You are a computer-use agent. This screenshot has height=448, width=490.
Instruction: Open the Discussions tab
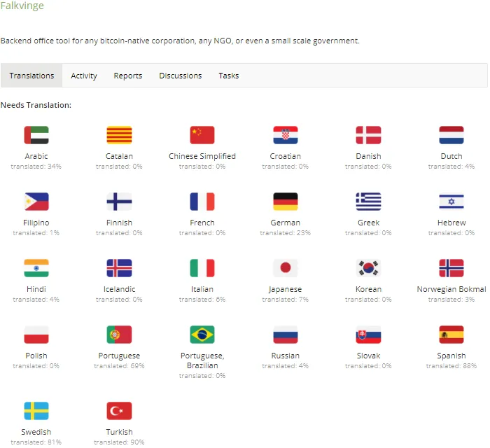click(181, 76)
